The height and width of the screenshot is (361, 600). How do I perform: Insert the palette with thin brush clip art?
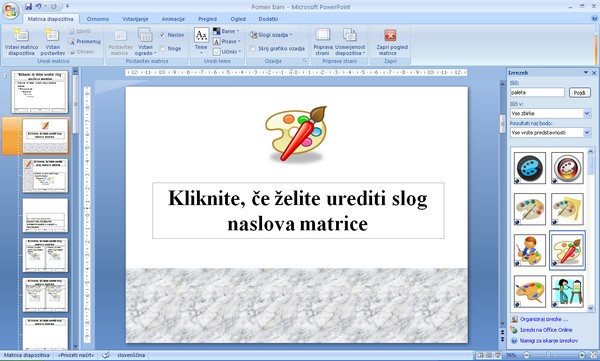click(x=530, y=209)
